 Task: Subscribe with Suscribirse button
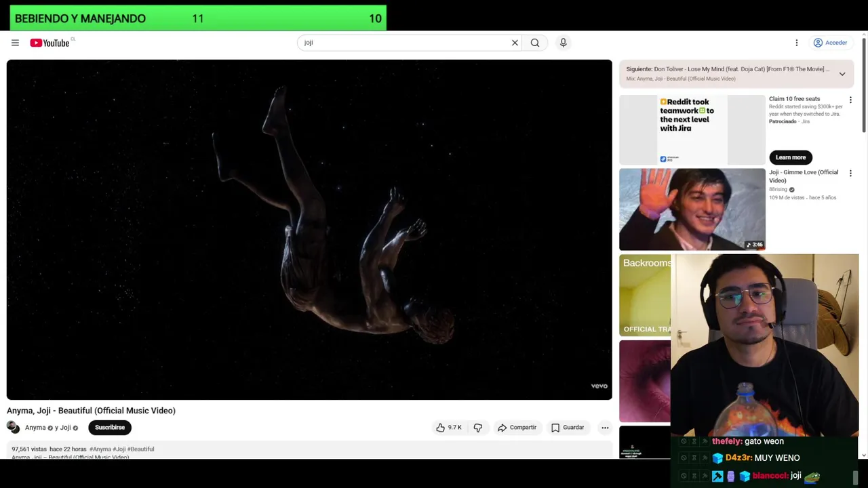pos(110,428)
